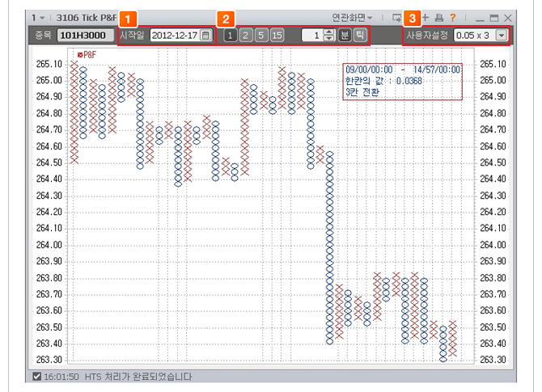This screenshot has width=542, height=392.
Task: Open help with the question mark icon
Action: pyautogui.click(x=453, y=17)
